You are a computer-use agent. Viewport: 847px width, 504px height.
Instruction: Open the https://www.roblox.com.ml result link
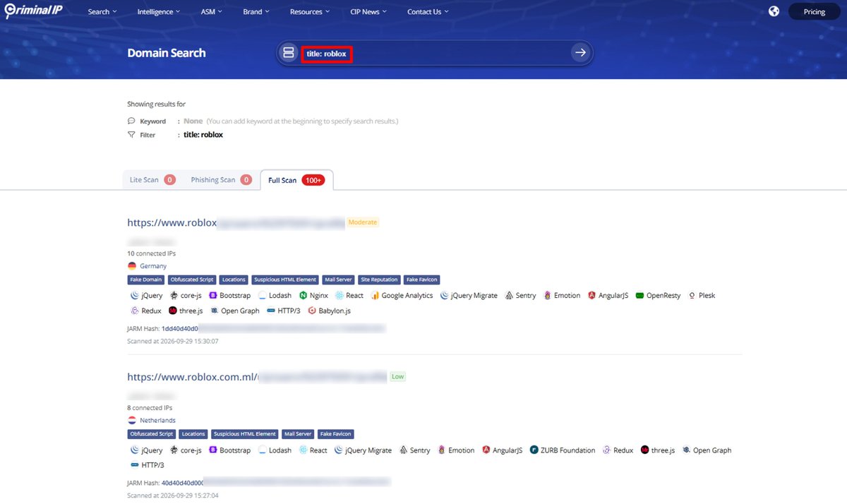[257, 377]
